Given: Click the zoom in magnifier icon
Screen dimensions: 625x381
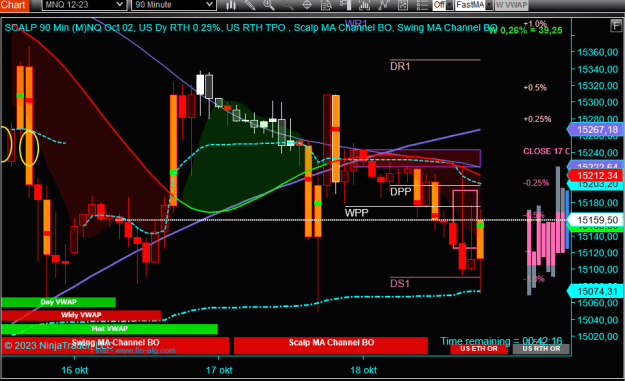Looking at the screenshot, I should coord(269,5).
